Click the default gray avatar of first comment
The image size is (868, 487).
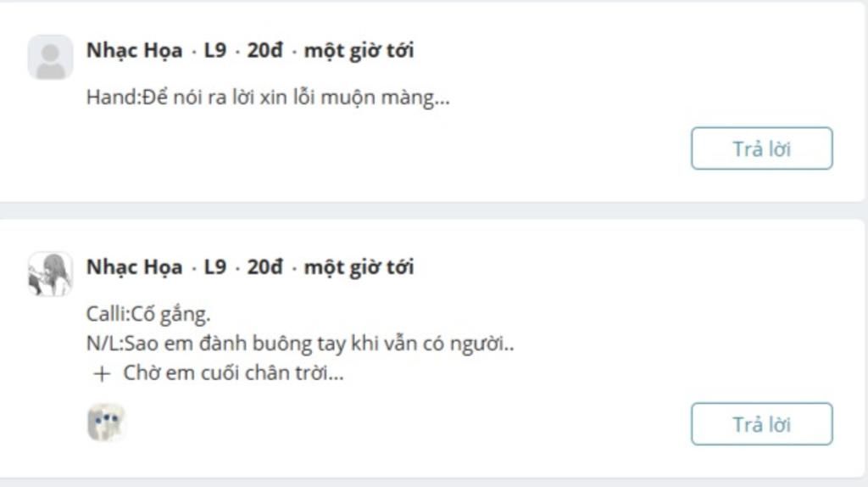(x=50, y=57)
